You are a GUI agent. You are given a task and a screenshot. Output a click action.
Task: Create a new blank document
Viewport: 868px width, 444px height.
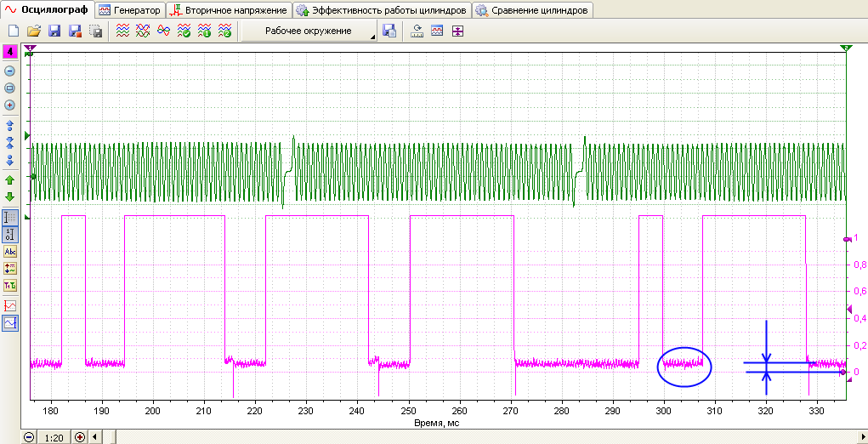coord(13,31)
